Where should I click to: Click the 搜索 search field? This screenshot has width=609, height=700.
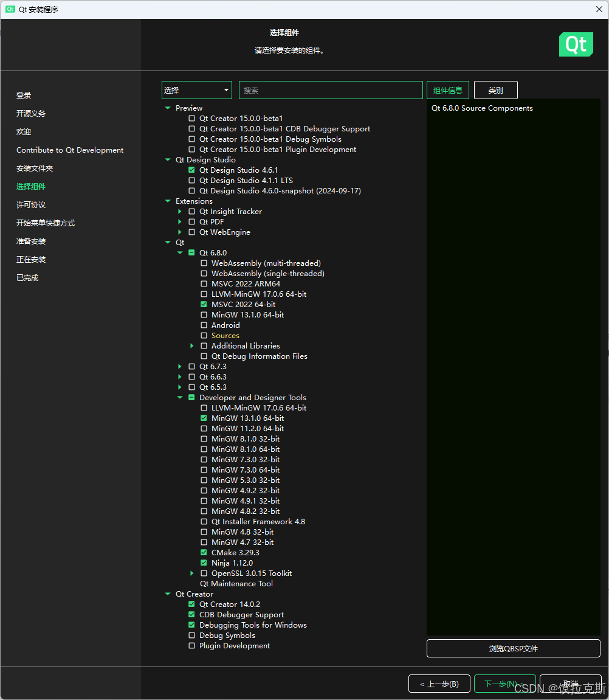(x=331, y=90)
